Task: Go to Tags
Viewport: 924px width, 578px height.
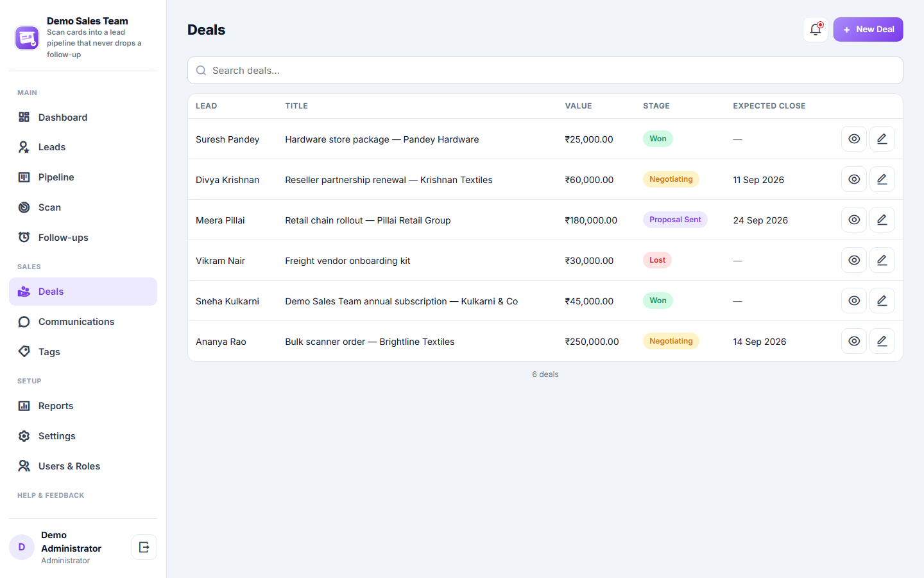Action: point(83,352)
